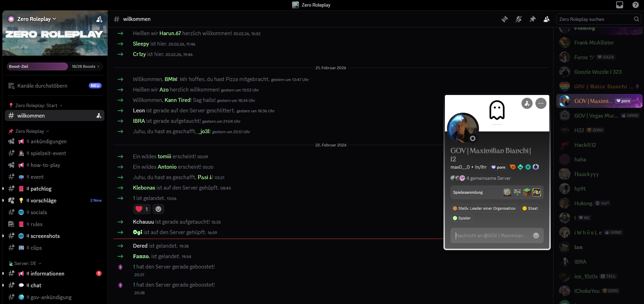Screen dimensions: 644x304
Task: Click invite icon next to wilkommen channel
Action: 99,116
